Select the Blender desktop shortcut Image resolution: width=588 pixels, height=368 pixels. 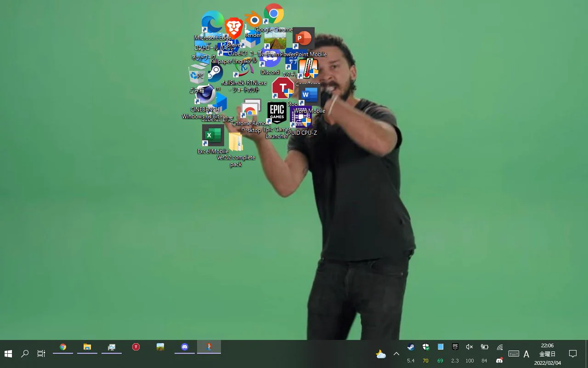pos(253,20)
